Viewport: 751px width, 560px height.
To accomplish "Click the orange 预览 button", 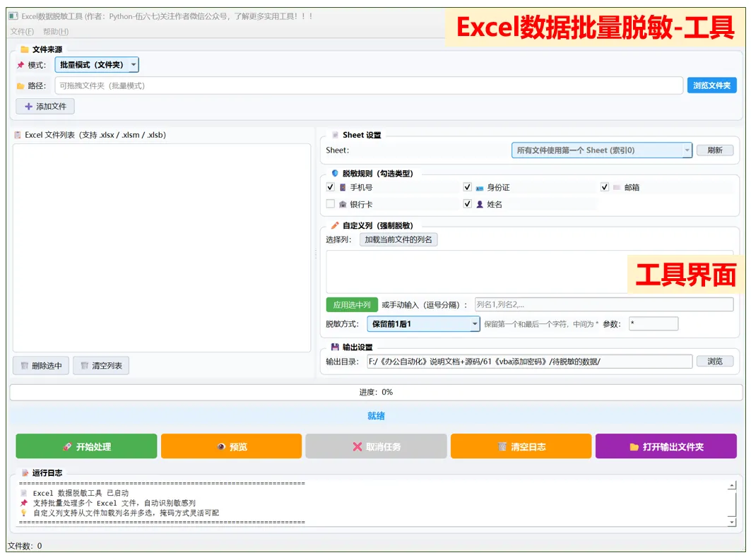I will click(231, 446).
